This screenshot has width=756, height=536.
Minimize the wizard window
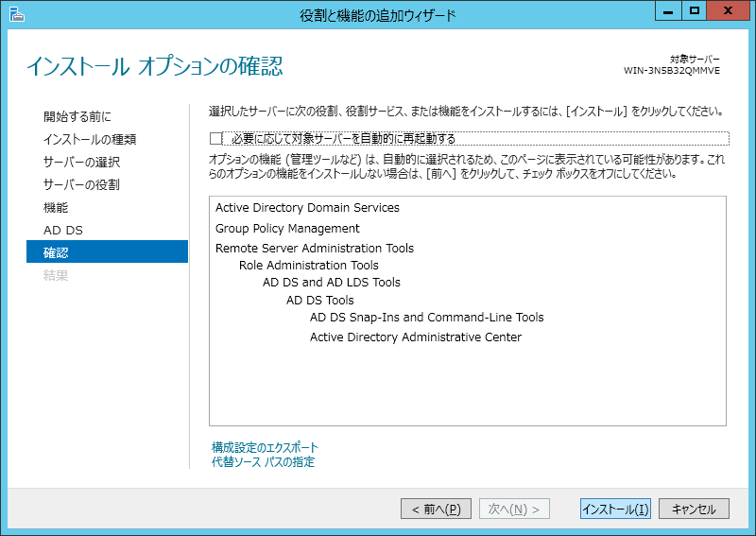668,11
